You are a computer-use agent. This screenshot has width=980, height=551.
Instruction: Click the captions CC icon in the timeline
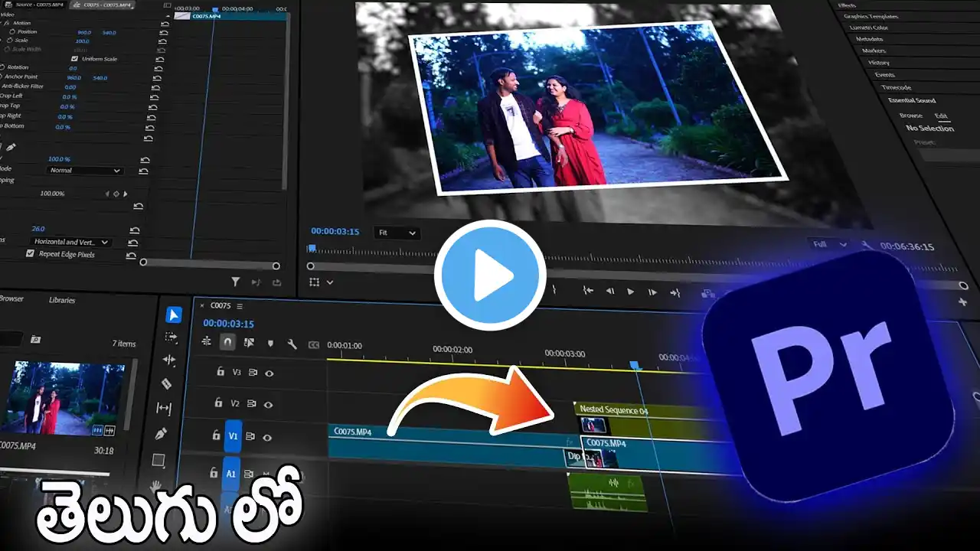point(313,345)
